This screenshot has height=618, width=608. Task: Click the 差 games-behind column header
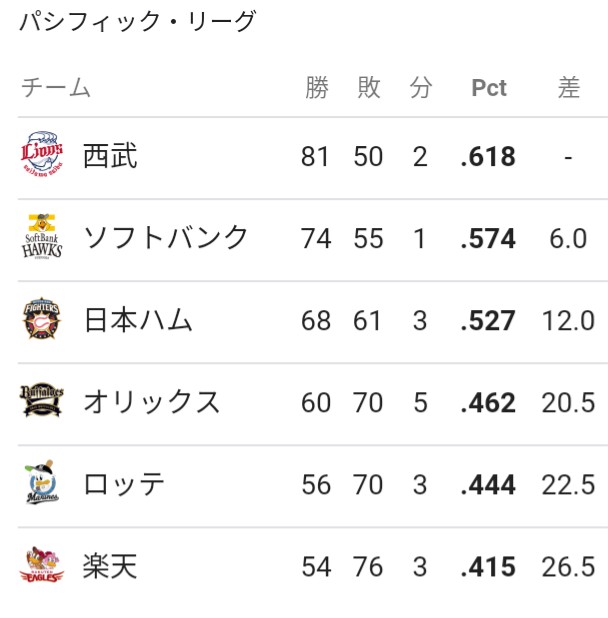coord(569,87)
